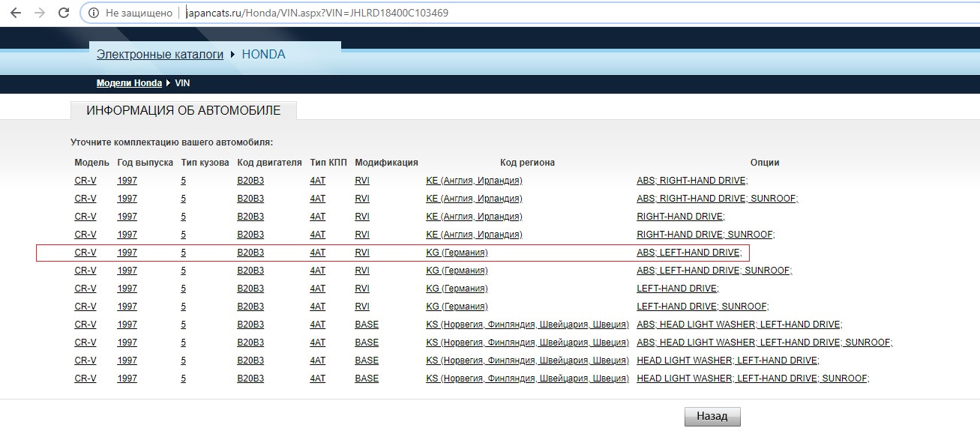Select option ABS; LEFT-HAND DRIVE; in highlighted row
The width and height of the screenshot is (980, 431).
tap(689, 253)
